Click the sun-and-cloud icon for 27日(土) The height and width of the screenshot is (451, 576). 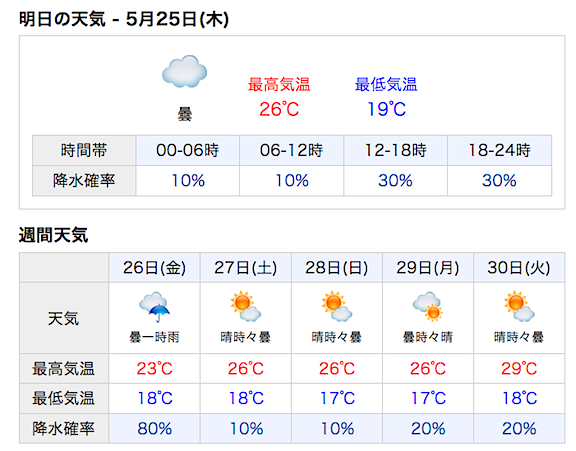click(245, 306)
